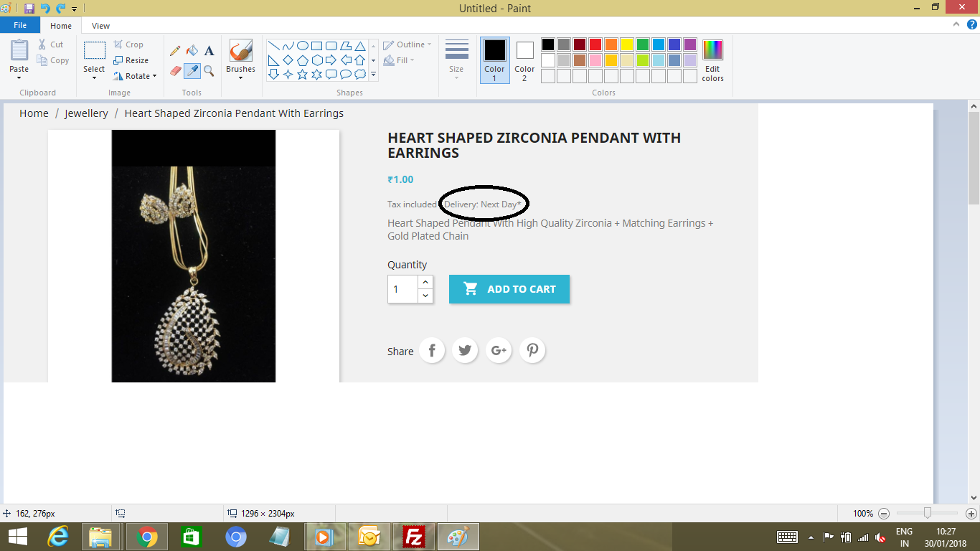
Task: Choose the Polygon shape
Action: click(345, 46)
